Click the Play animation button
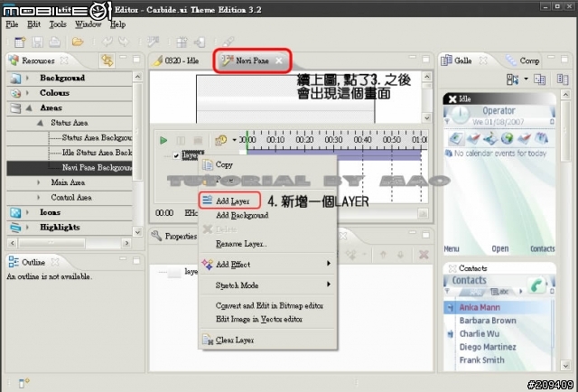Image resolution: width=578 pixels, height=392 pixels. coord(163,140)
